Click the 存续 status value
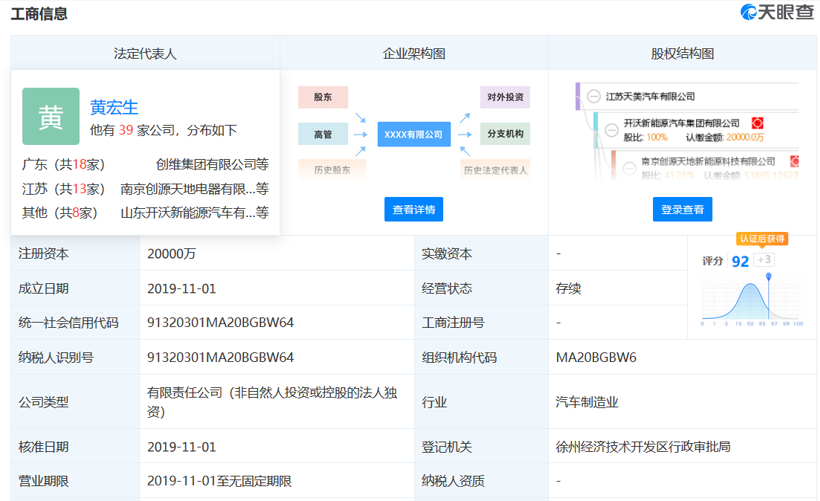The height and width of the screenshot is (501, 820). tap(568, 288)
